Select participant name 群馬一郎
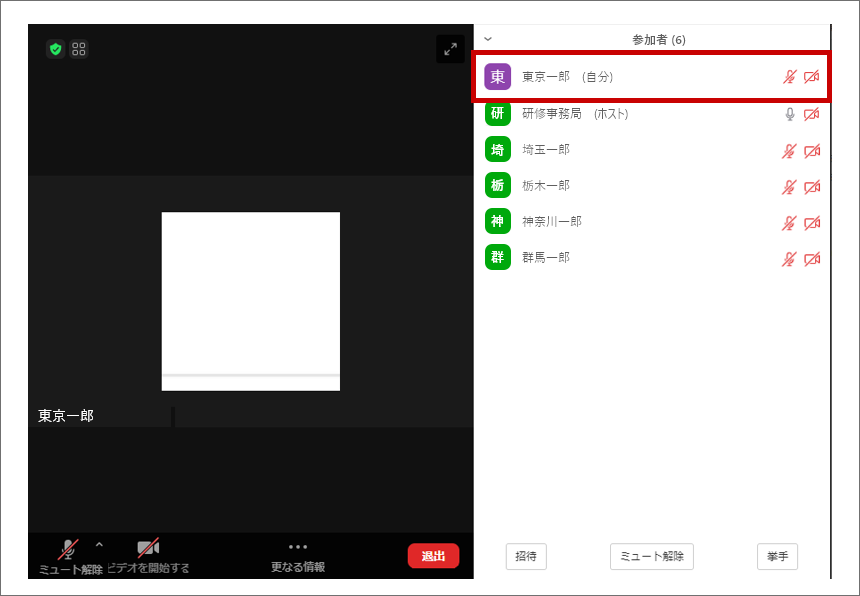Screen dimensions: 860x596 [x=546, y=257]
